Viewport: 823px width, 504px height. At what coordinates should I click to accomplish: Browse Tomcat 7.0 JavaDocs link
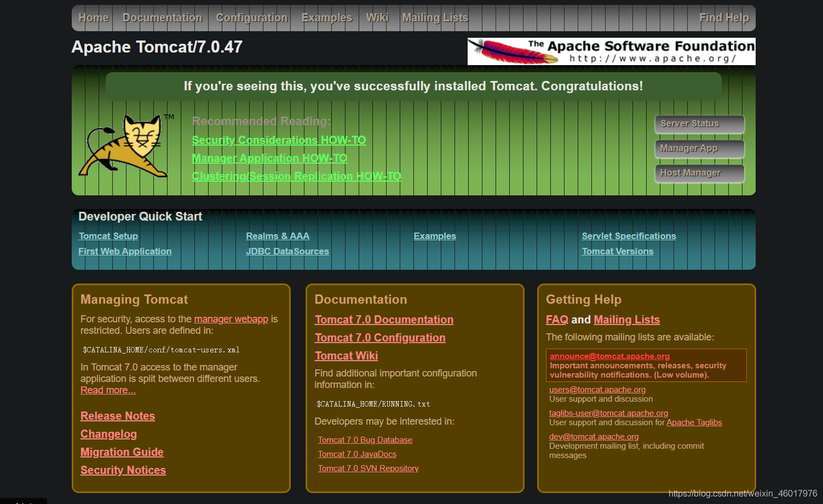[x=357, y=454]
